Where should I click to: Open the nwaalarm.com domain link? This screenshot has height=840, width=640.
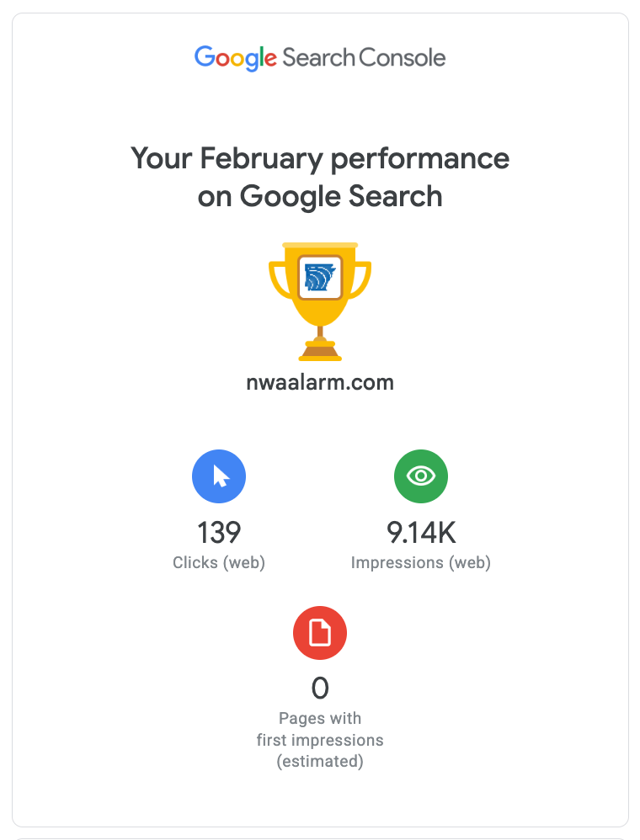tap(320, 383)
